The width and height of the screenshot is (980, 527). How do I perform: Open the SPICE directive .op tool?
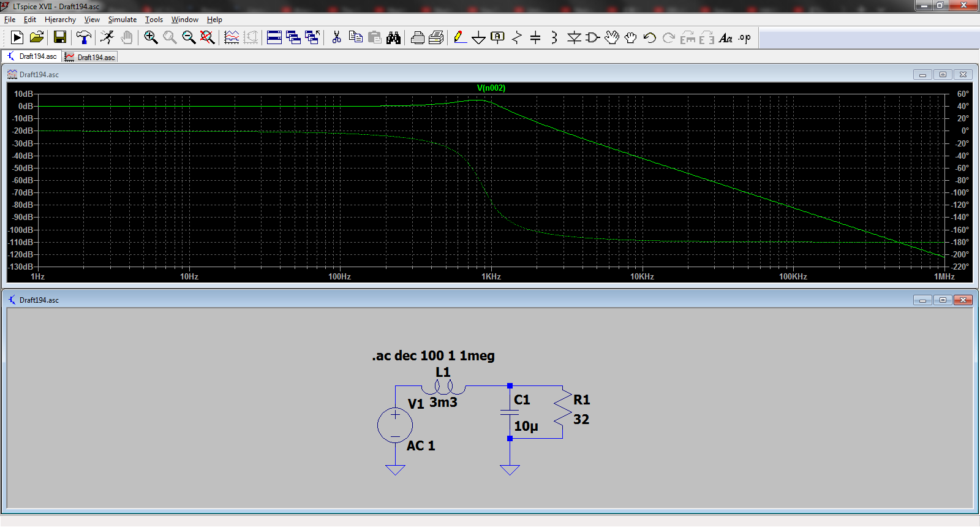point(745,37)
